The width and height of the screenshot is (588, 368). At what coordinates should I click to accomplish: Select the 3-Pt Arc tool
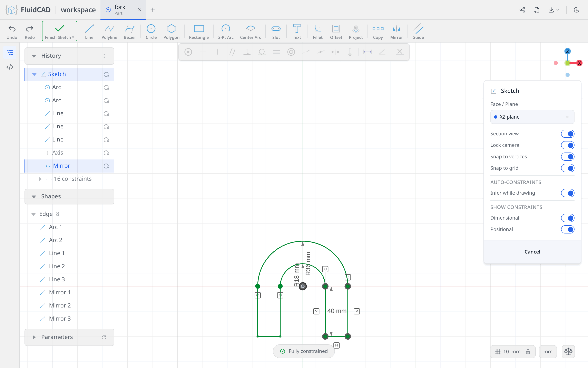click(x=226, y=31)
